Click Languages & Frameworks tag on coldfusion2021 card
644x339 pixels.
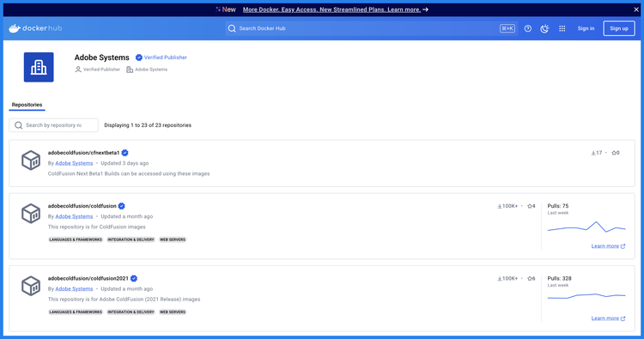pos(76,312)
